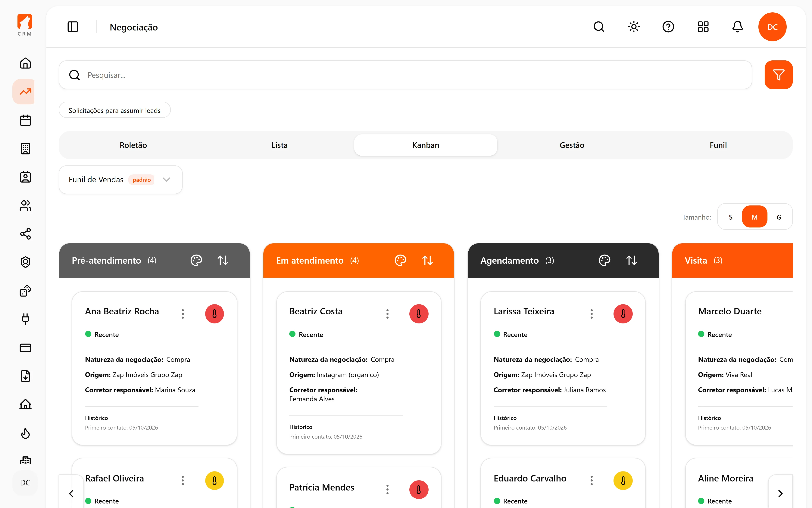The width and height of the screenshot is (812, 508).
Task: Select the Kanban tab
Action: pyautogui.click(x=426, y=145)
